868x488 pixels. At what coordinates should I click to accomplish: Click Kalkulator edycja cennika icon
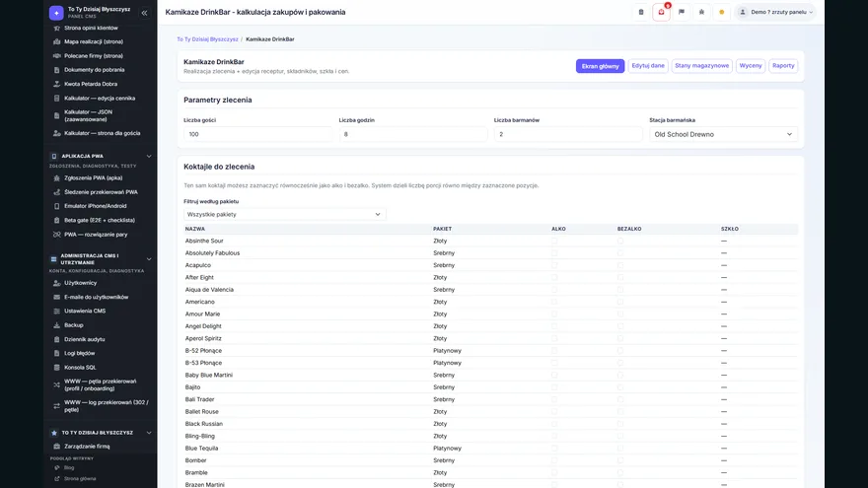56,98
